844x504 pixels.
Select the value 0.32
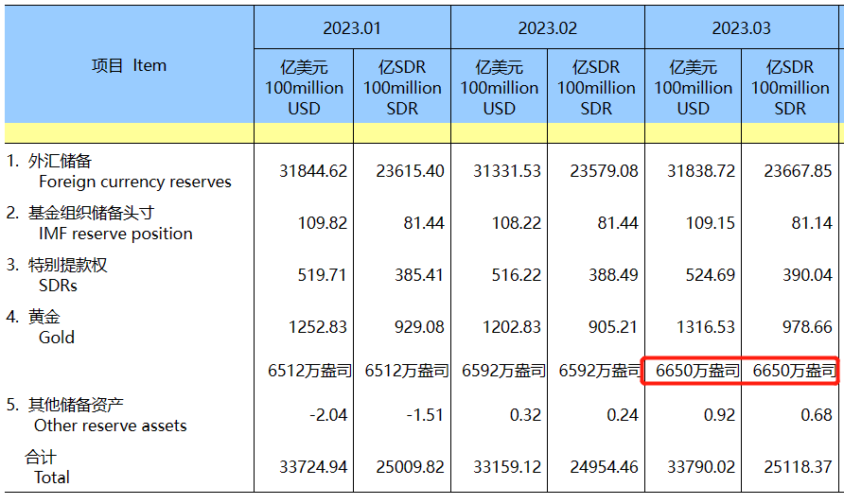[525, 415]
